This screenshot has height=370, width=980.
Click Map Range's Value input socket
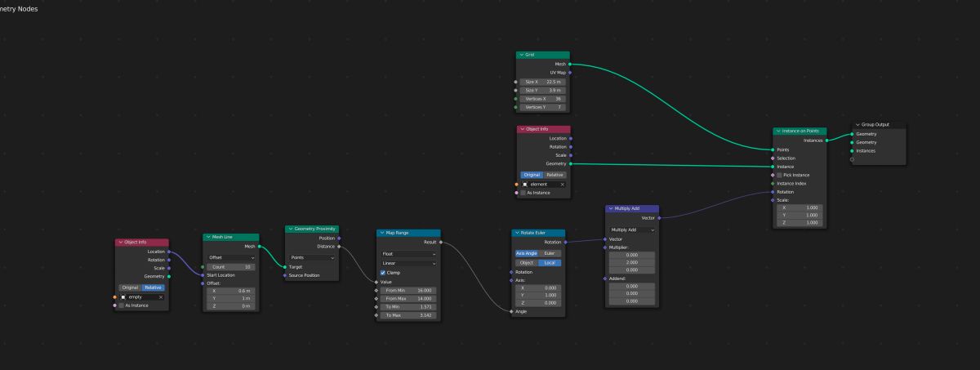coord(376,282)
